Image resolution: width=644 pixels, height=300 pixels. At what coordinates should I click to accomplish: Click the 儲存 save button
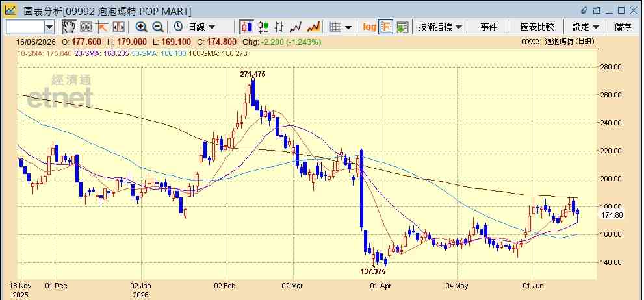[623, 27]
